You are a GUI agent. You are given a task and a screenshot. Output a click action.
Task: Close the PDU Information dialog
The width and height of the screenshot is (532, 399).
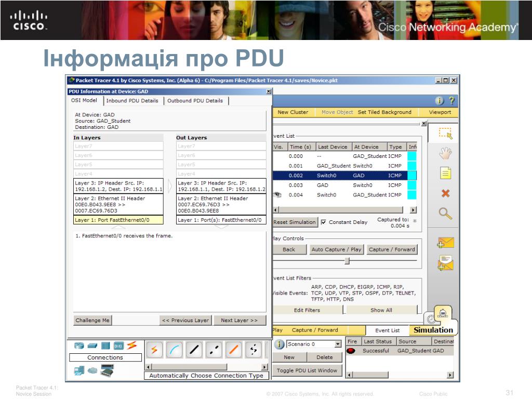tap(269, 91)
